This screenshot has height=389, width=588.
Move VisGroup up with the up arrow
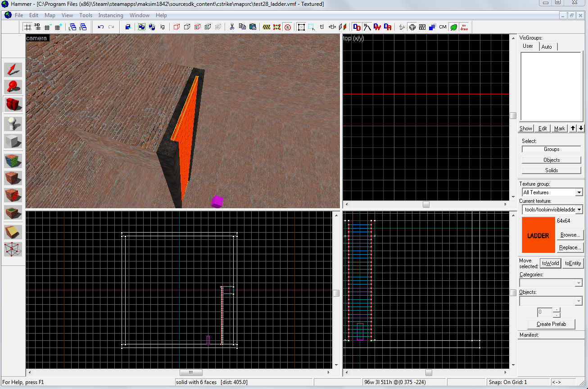pos(573,128)
